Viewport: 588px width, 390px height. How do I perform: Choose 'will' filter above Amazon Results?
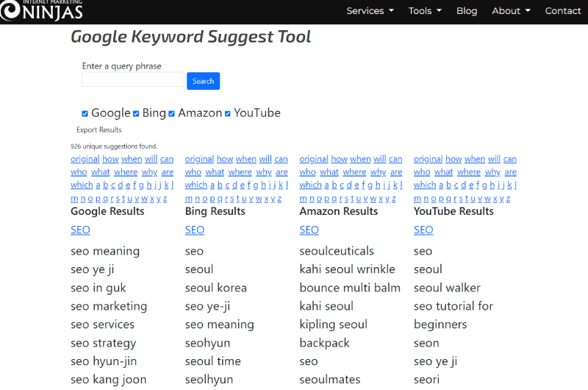[x=380, y=159]
